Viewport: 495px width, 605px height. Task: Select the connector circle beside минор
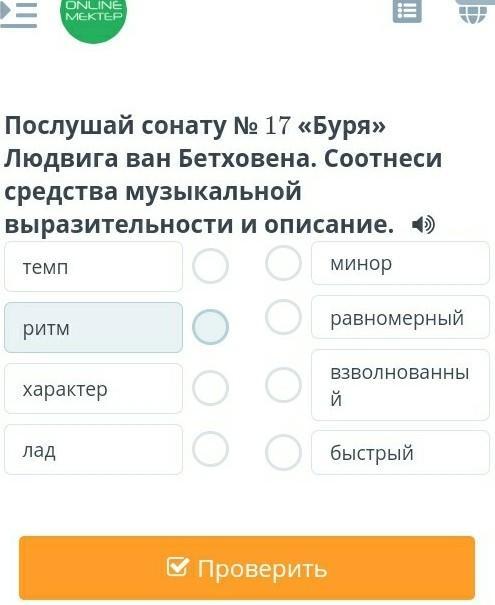coord(283,263)
